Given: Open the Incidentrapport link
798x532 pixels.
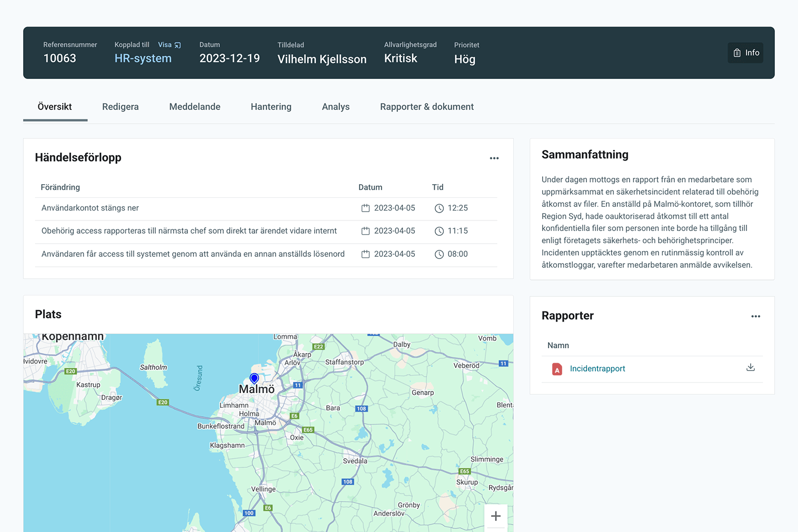Looking at the screenshot, I should (597, 369).
